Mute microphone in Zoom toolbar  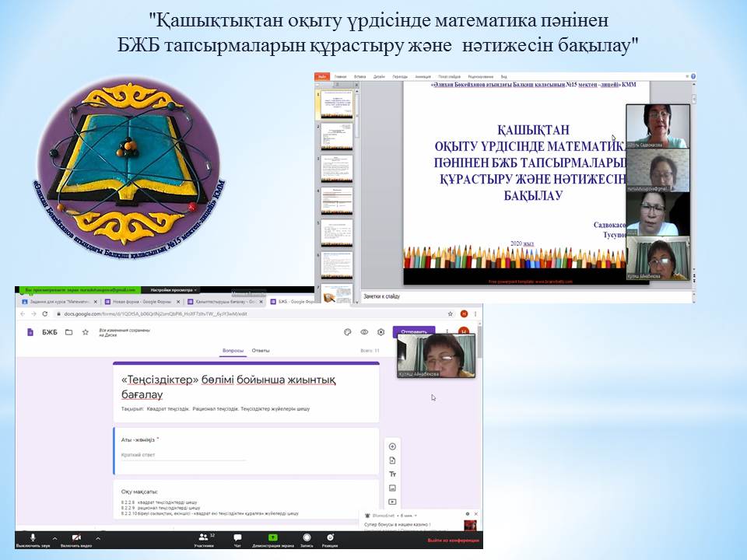pyautogui.click(x=33, y=537)
